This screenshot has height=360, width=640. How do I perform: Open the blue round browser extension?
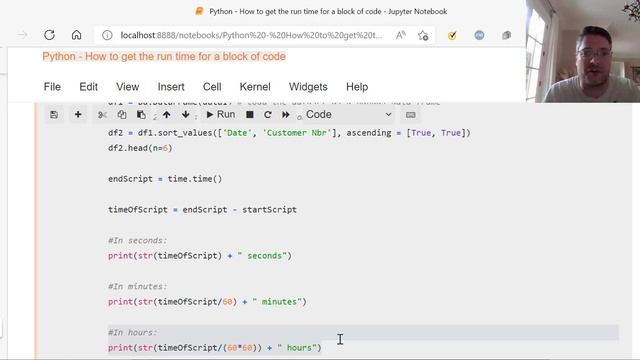(479, 36)
